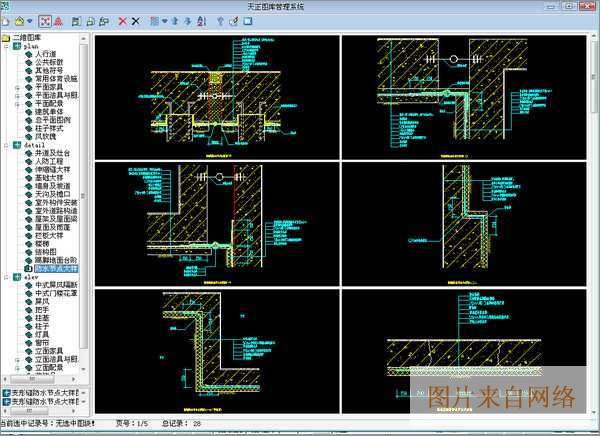Open the layout grid dropdown in toolbar
The width and height of the screenshot is (600, 436).
163,20
